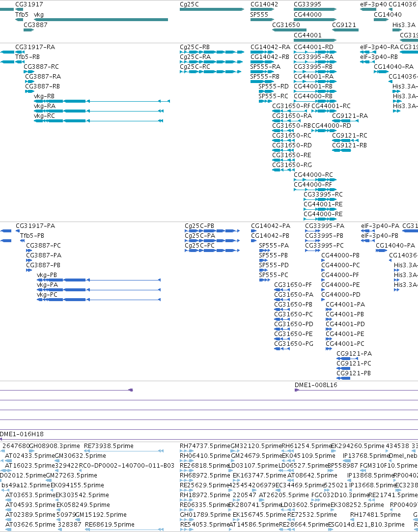Open the CG44001-RE transcript label
The image size is (418, 532).
pyautogui.click(x=323, y=204)
